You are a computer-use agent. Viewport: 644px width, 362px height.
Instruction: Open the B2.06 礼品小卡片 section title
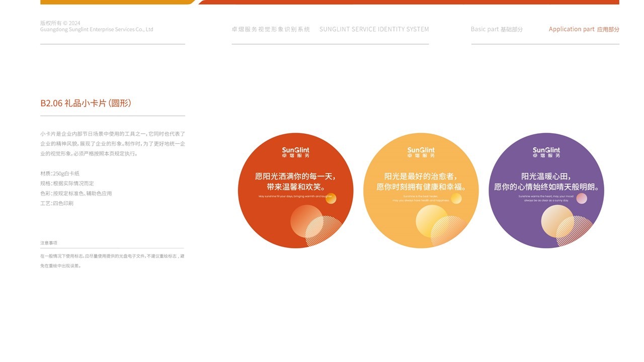coord(86,103)
